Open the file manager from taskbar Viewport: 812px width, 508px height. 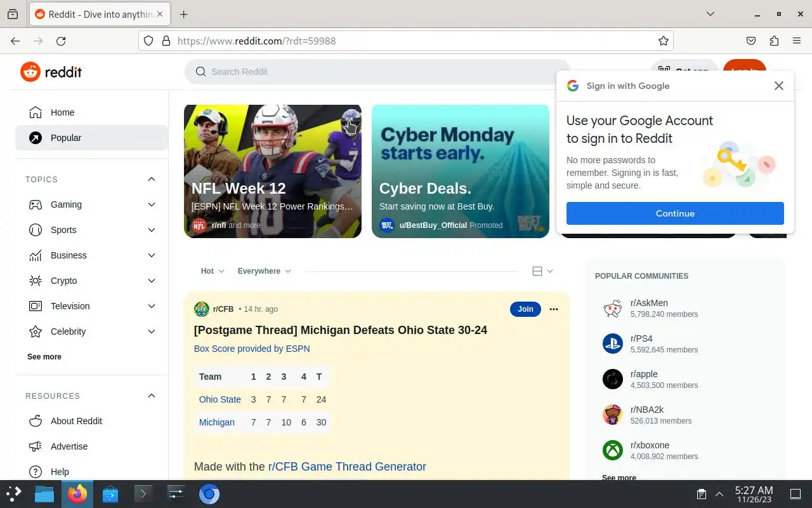[44, 494]
